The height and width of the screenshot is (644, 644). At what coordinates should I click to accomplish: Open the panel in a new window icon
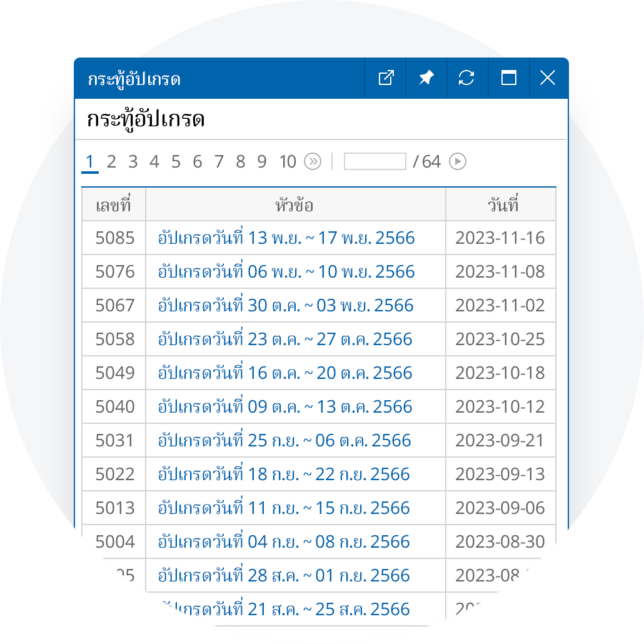pyautogui.click(x=386, y=78)
